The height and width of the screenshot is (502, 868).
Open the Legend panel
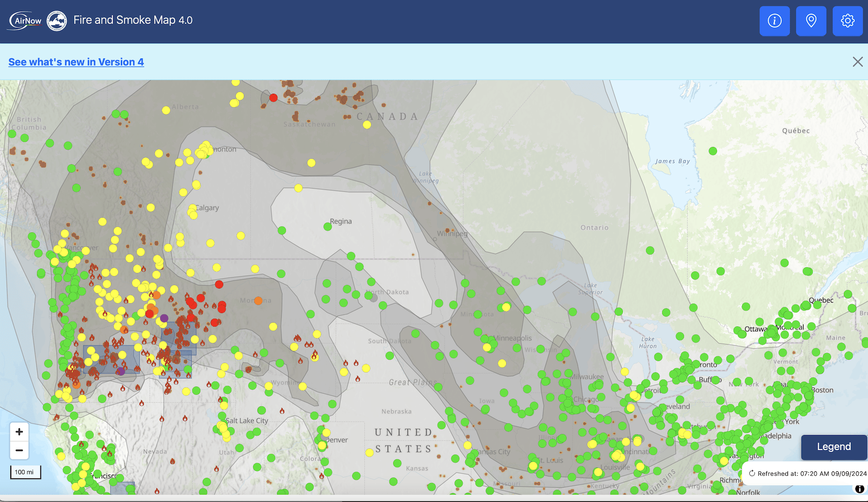(x=833, y=446)
